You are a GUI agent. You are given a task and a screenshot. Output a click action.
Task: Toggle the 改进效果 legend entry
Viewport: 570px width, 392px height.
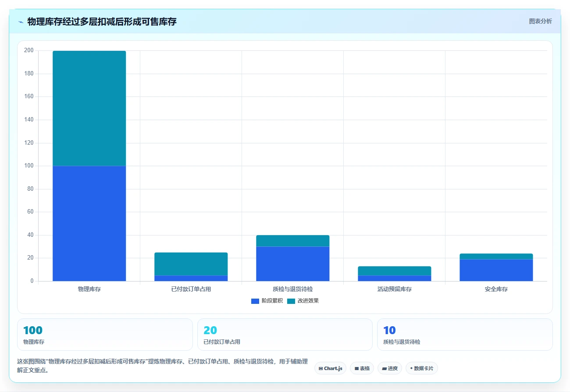coord(303,301)
